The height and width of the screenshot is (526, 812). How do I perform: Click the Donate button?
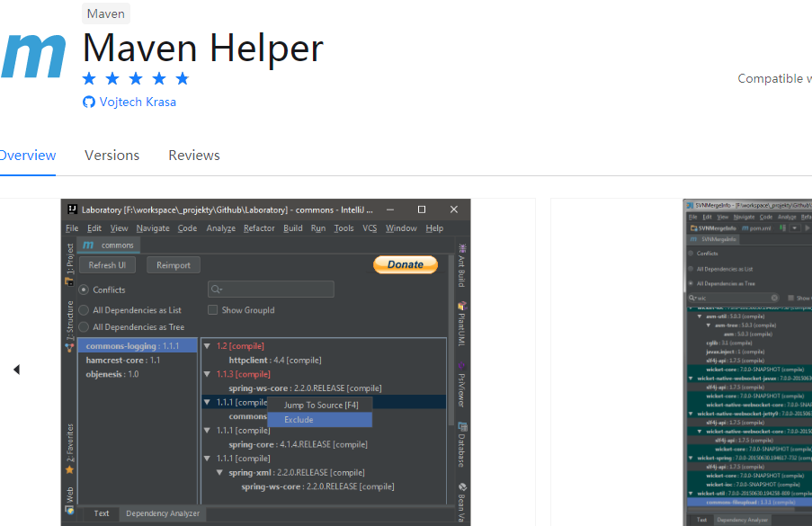point(406,264)
